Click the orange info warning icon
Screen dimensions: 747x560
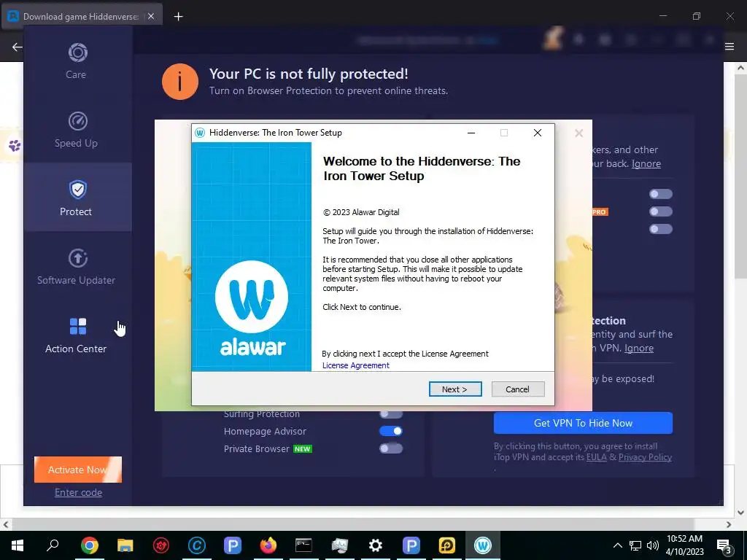click(x=180, y=82)
